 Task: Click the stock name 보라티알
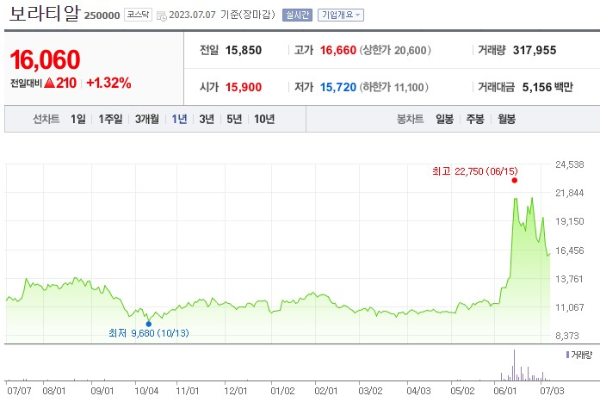point(44,13)
